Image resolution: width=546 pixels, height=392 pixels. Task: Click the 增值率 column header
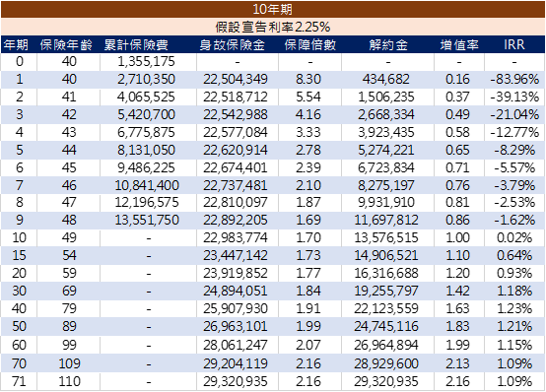point(459,44)
